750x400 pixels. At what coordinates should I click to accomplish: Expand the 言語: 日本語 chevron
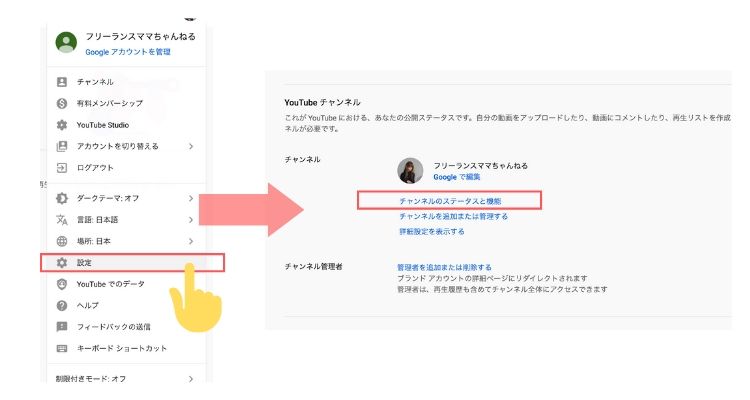(191, 220)
